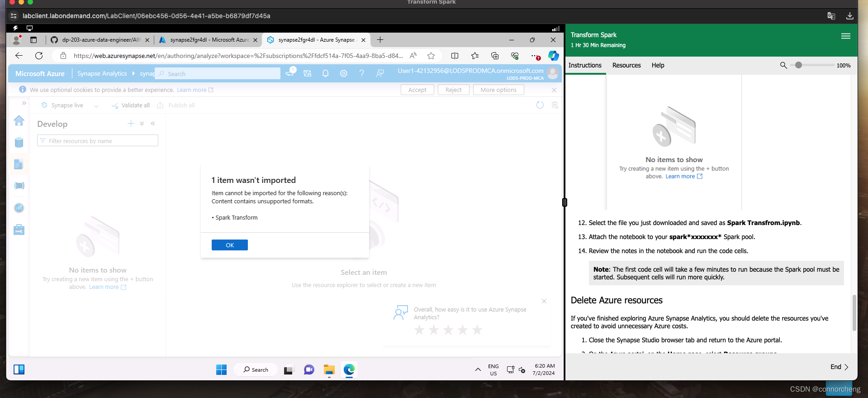Screen dimensions: 868x398
Task: Add page to favorites star
Action: (431, 56)
